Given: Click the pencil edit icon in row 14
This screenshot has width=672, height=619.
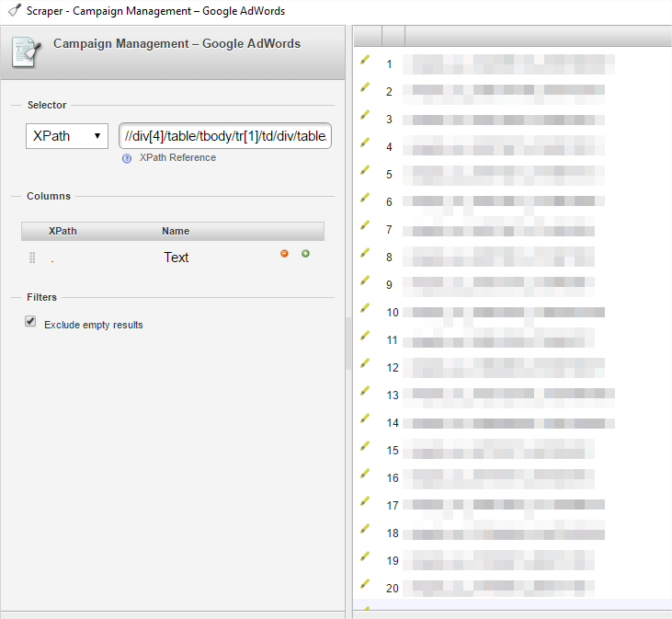Looking at the screenshot, I should (x=364, y=419).
